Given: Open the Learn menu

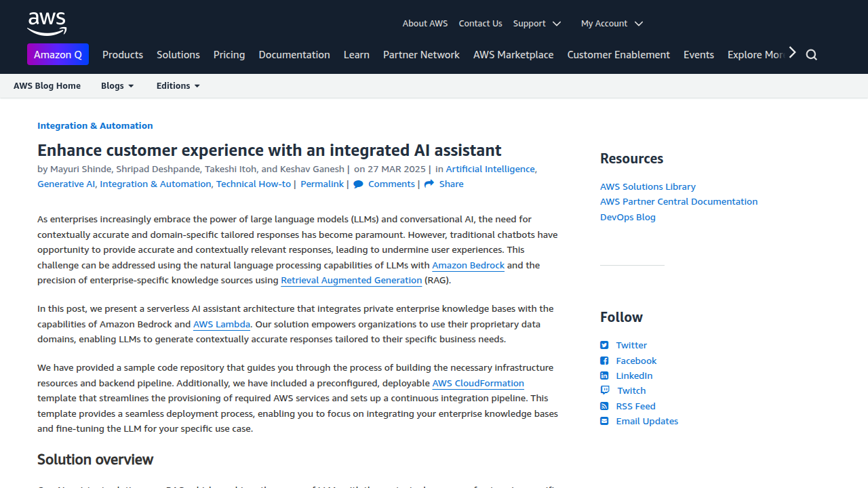Looking at the screenshot, I should (357, 55).
